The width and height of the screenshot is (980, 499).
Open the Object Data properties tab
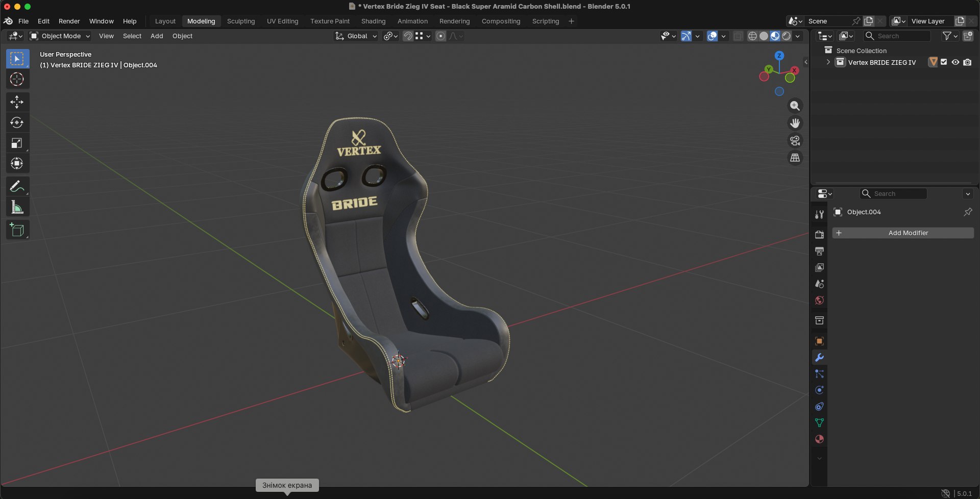coord(819,423)
